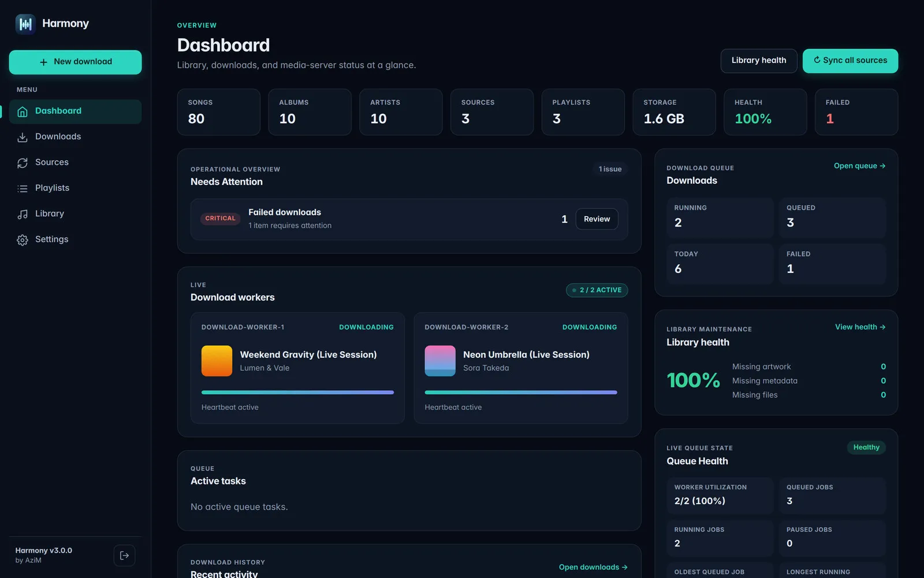Click the Albums 10 stat card

coord(310,112)
